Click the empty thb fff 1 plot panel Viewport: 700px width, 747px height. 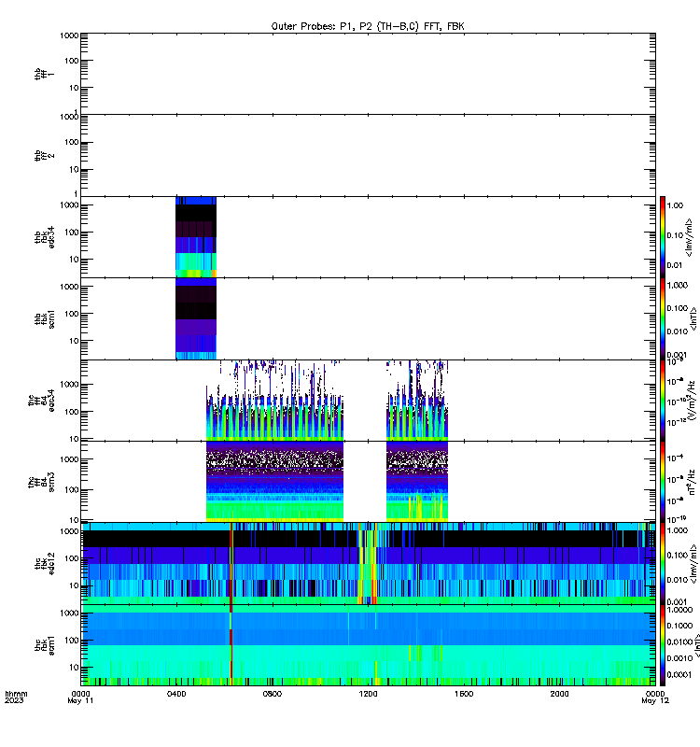[368, 74]
